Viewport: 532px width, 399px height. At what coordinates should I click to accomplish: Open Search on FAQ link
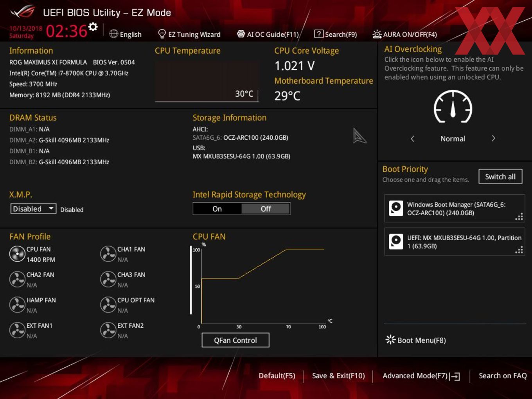point(503,376)
